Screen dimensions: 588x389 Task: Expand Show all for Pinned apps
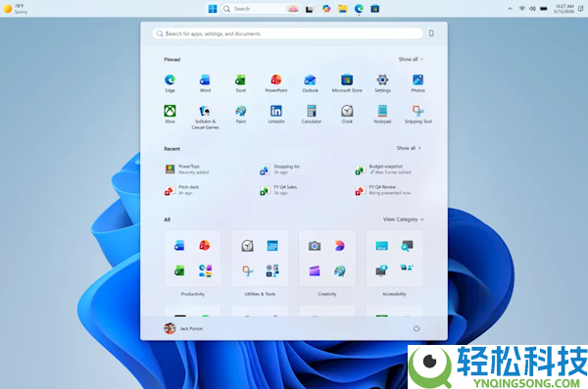(x=411, y=59)
